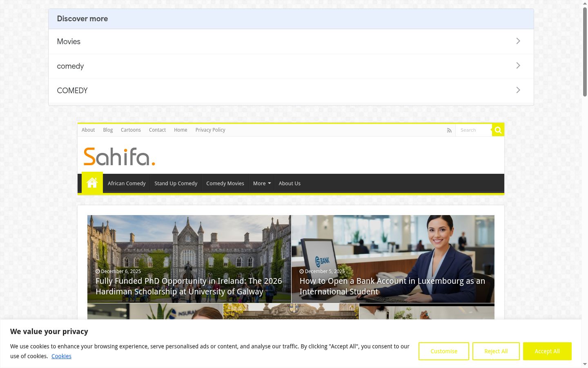Viewport: 588px width, 368px height.
Task: Open the Luxembourg bank account article
Action: pyautogui.click(x=392, y=286)
